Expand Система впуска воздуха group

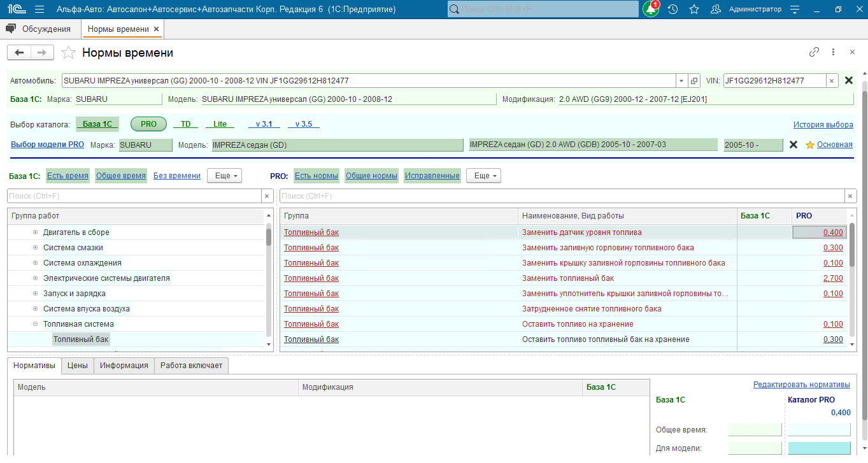pyautogui.click(x=36, y=309)
